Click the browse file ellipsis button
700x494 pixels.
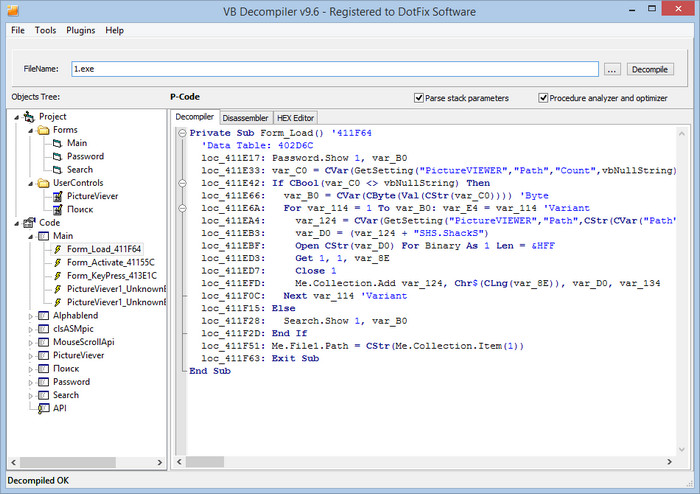tap(612, 69)
